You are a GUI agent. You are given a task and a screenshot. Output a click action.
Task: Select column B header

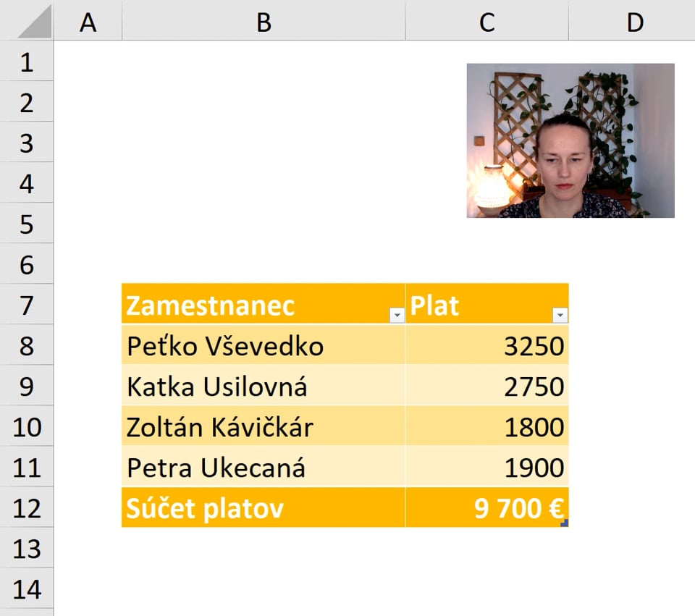click(264, 20)
